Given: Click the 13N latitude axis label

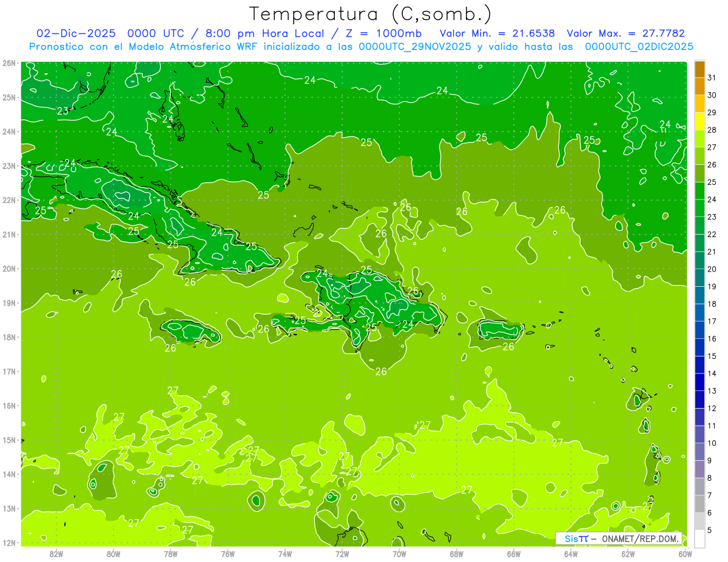Looking at the screenshot, I should [9, 509].
